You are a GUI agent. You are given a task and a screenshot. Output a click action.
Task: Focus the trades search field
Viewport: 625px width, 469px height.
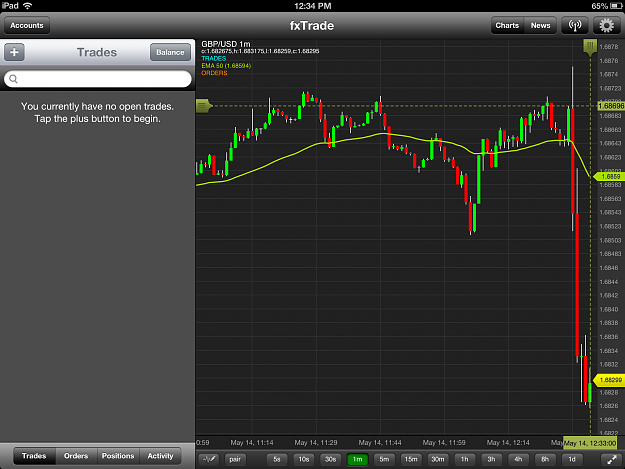(x=98, y=79)
